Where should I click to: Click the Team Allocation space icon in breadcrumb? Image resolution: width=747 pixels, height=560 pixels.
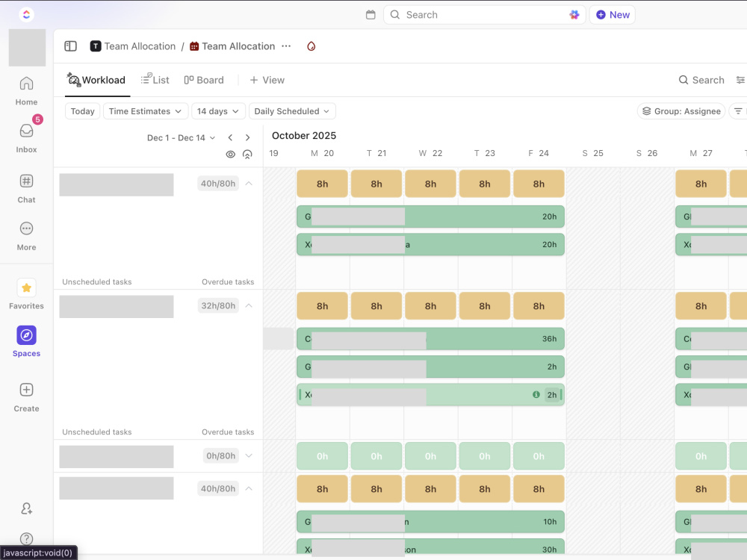point(96,46)
